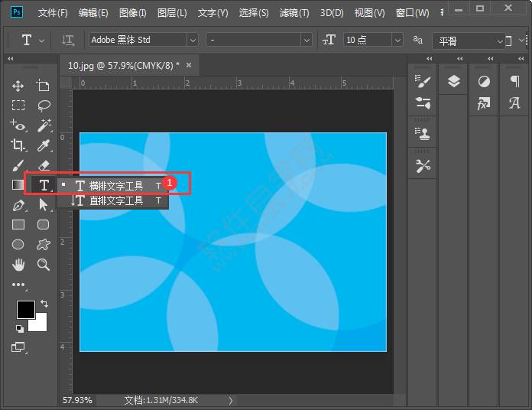This screenshot has width=532, height=410.
Task: Open the Tool Presets panel icon
Action: 423,166
